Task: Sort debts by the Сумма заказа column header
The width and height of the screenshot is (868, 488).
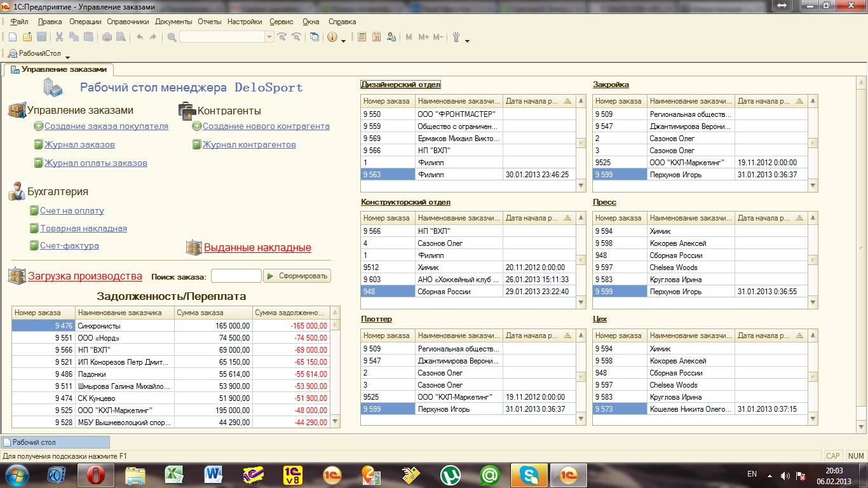Action: click(212, 313)
